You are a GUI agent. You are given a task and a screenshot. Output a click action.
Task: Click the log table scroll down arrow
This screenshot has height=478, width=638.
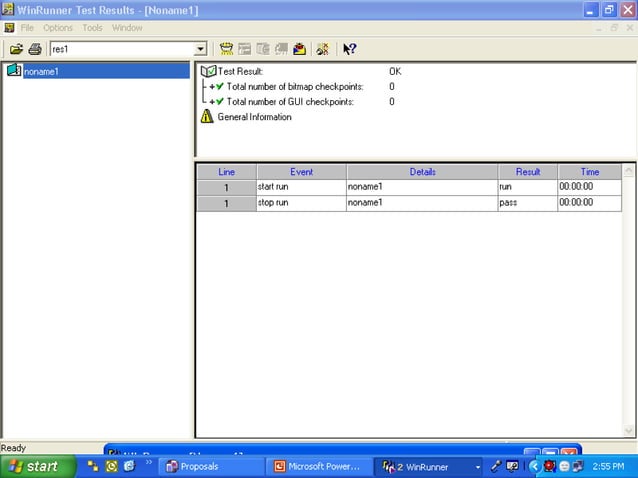629,431
